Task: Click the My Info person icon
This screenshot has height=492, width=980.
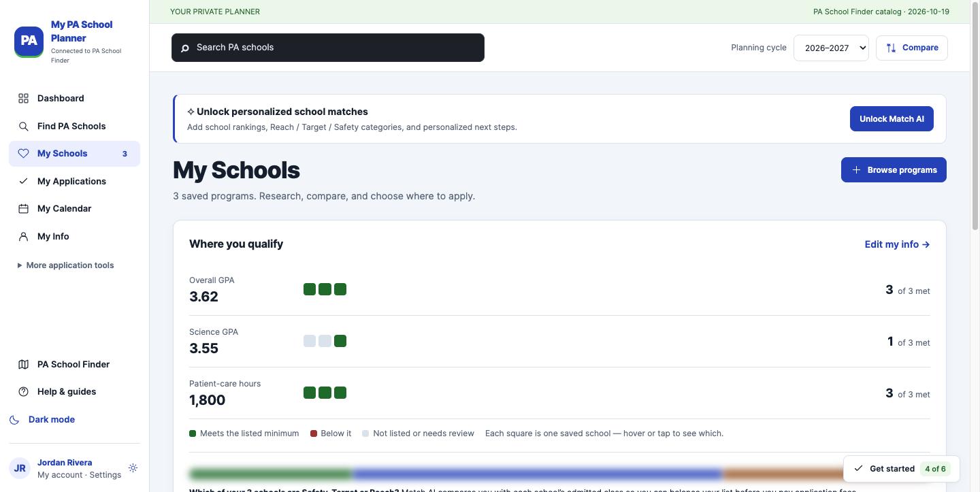Action: (x=23, y=237)
